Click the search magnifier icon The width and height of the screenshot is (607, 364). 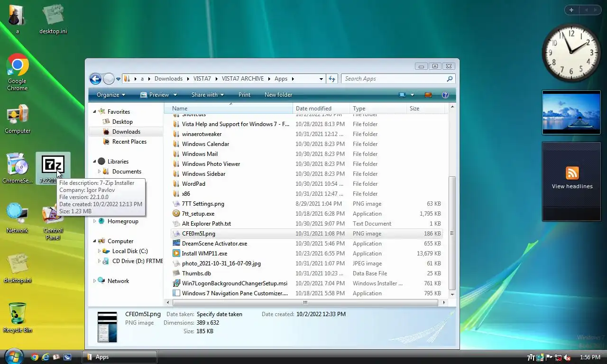pyautogui.click(x=450, y=79)
